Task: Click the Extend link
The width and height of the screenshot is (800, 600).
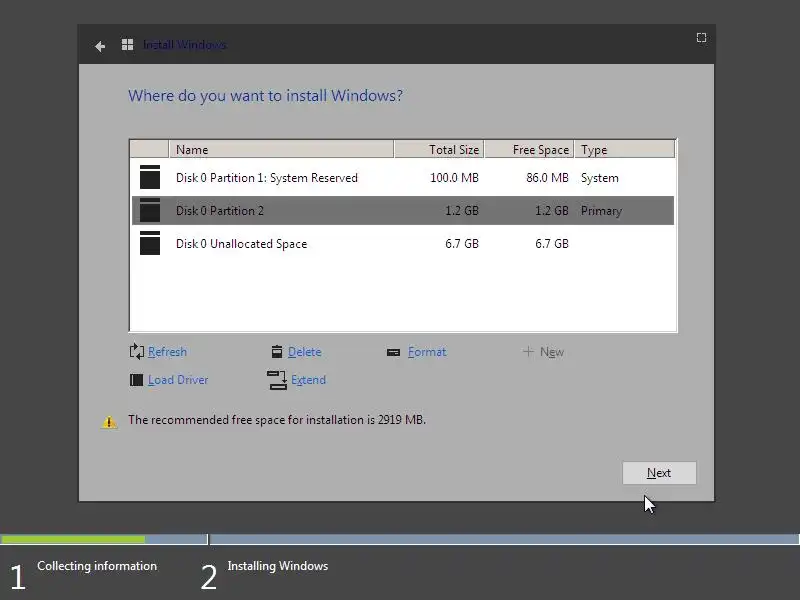Action: [308, 380]
